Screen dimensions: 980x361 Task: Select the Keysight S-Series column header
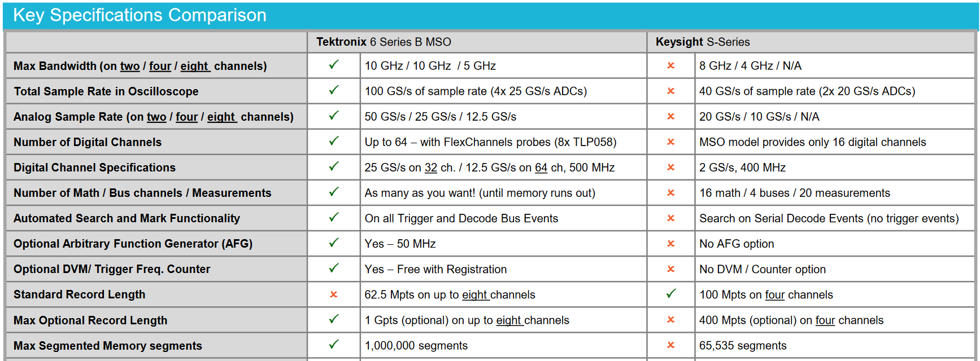pyautogui.click(x=703, y=42)
